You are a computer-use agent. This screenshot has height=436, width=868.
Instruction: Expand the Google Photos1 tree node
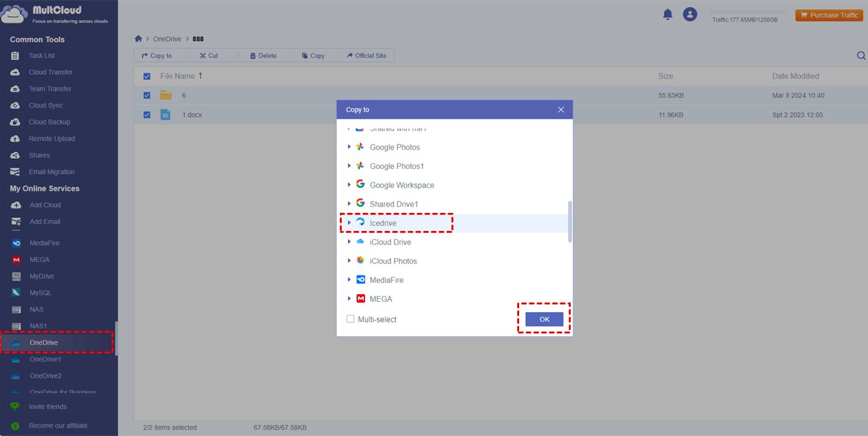[350, 166]
